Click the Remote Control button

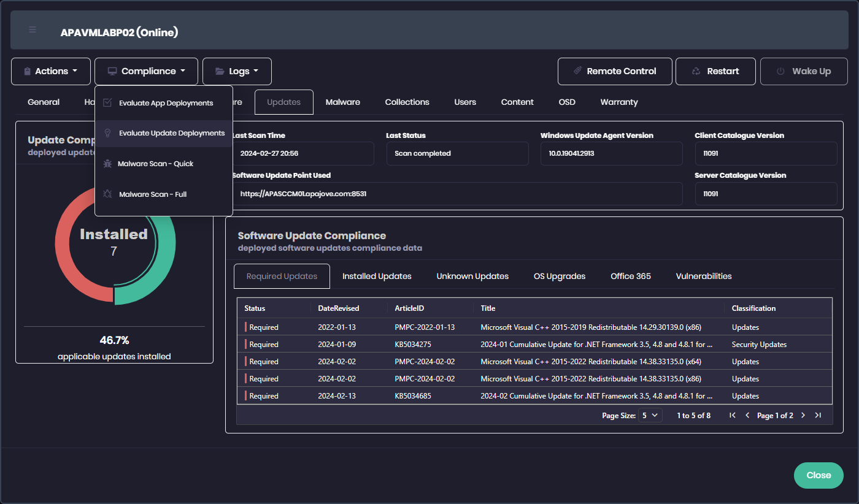615,71
